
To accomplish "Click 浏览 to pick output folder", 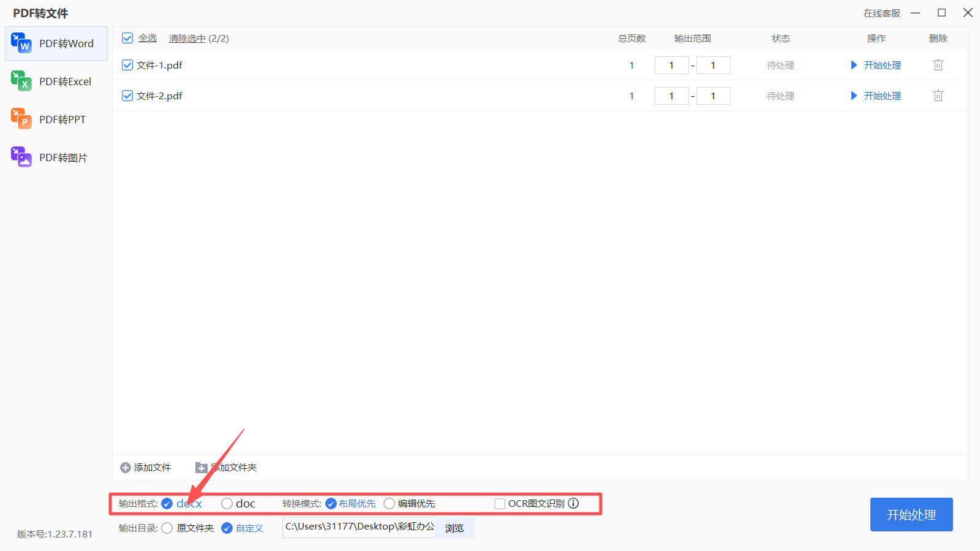I will tap(454, 528).
